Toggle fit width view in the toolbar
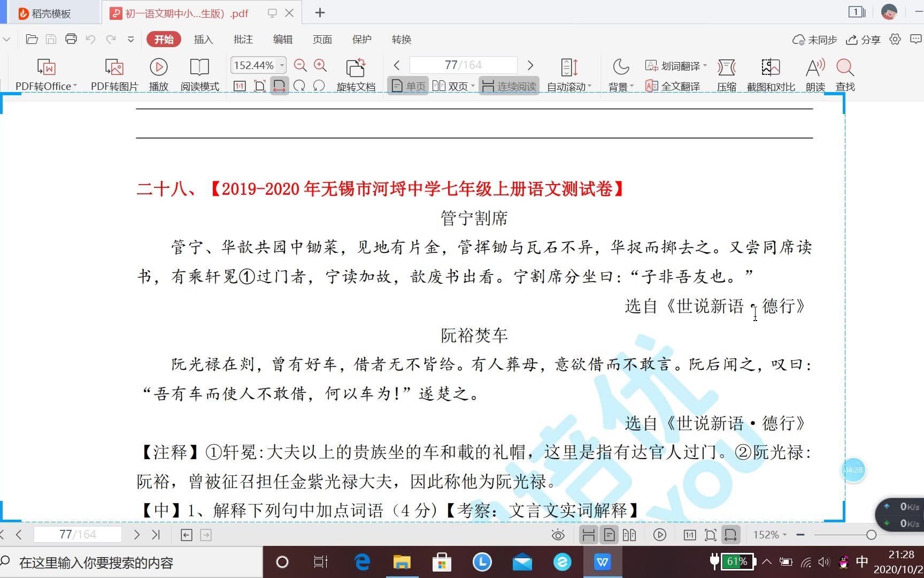 [x=279, y=86]
